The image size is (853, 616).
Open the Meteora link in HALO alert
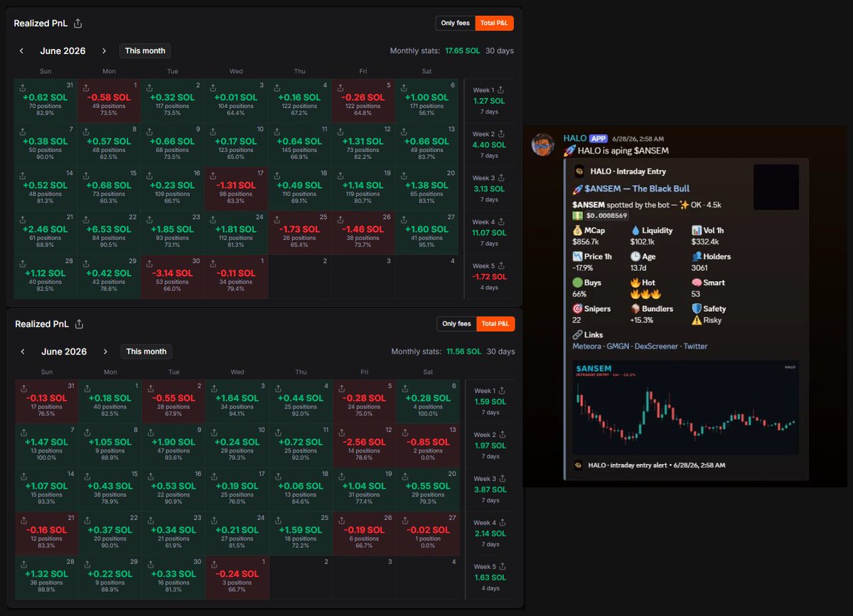(587, 347)
